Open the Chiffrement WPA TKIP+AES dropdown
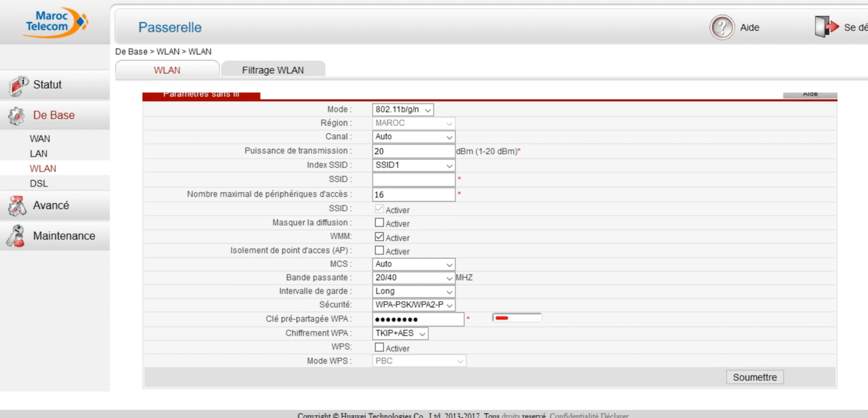The height and width of the screenshot is (418, 868). click(400, 333)
